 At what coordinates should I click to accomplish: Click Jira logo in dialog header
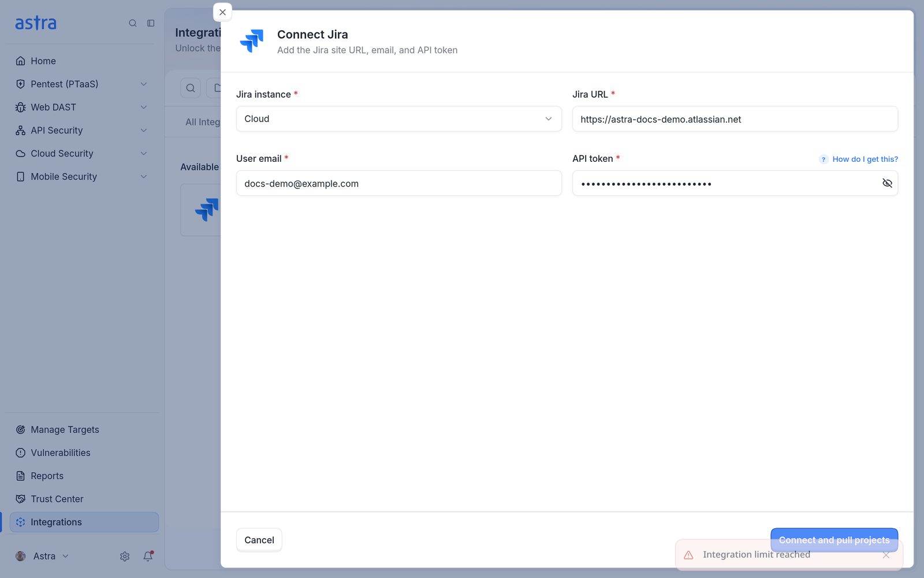tap(252, 41)
